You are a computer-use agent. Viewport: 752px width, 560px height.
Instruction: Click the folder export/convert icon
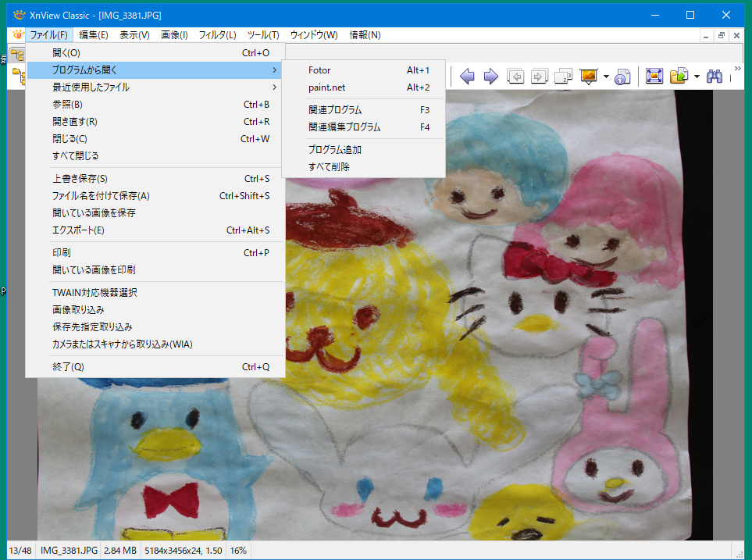(679, 76)
